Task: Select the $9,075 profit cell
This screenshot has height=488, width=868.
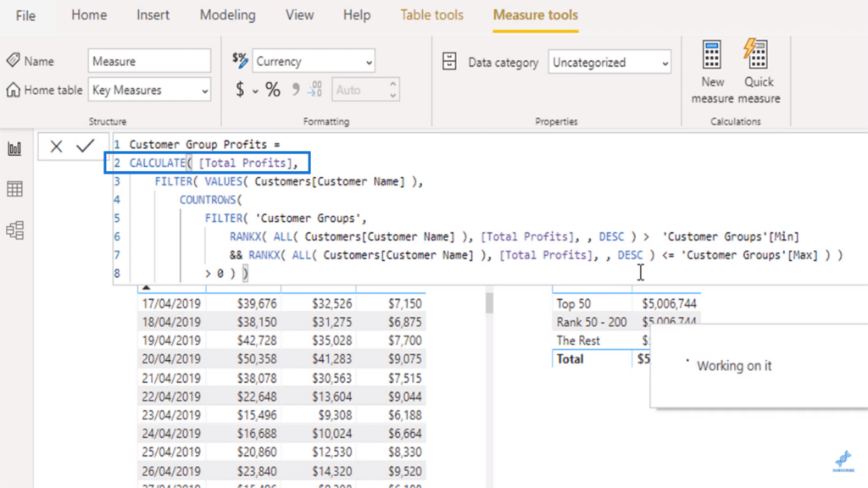Action: tap(404, 359)
